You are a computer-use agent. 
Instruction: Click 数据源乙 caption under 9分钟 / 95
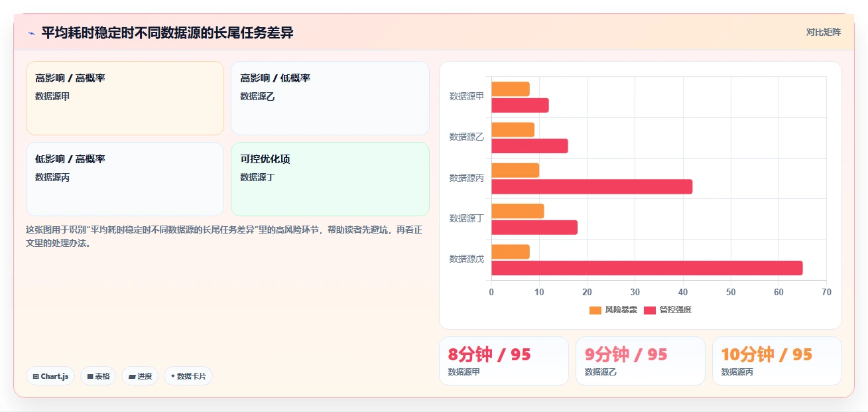(601, 372)
